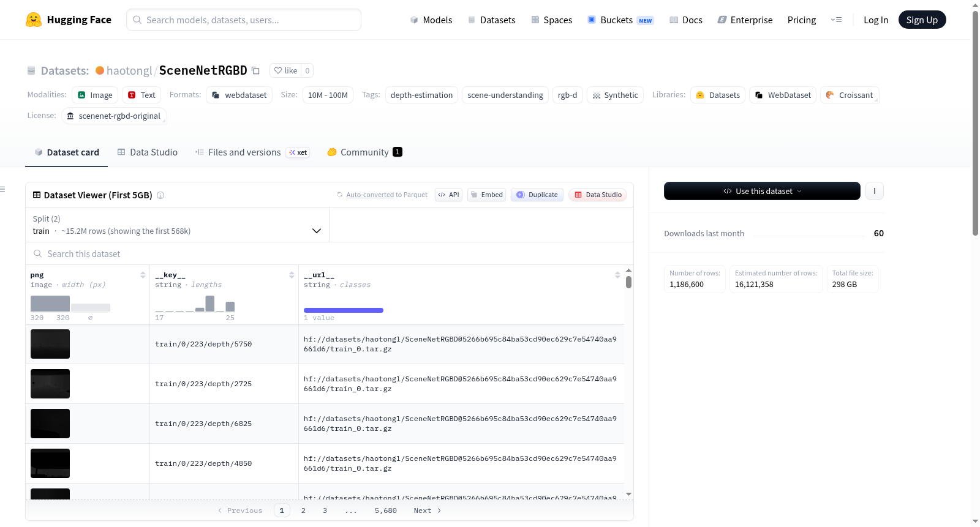Open thumbnail for row train/0/223/depth/4850
980x527 pixels.
(x=50, y=463)
